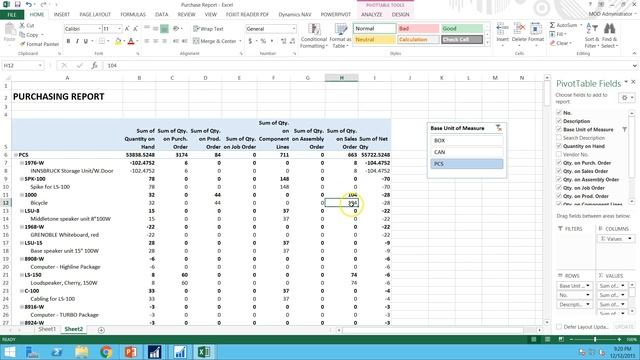640x360 pixels.
Task: Switch to the ANALYZE tab
Action: 371,15
